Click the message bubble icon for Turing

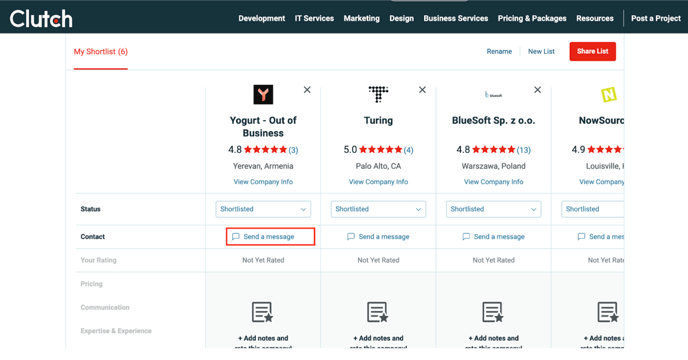tap(351, 237)
